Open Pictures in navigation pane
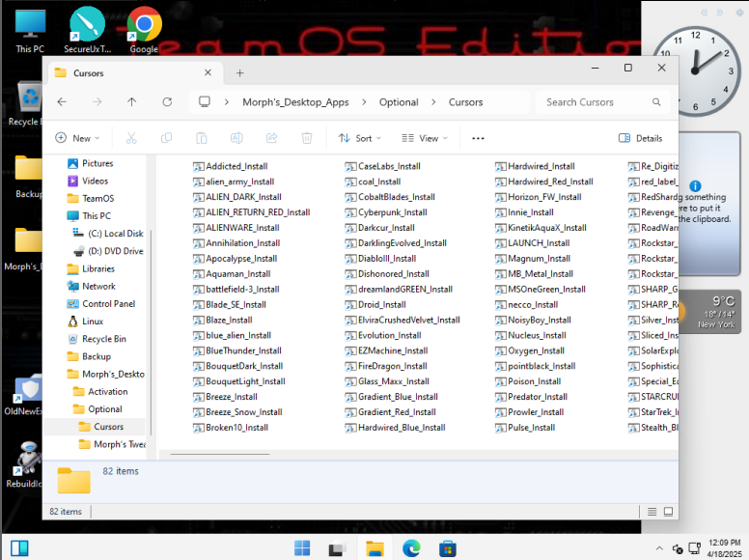The image size is (749, 560). 91,163
